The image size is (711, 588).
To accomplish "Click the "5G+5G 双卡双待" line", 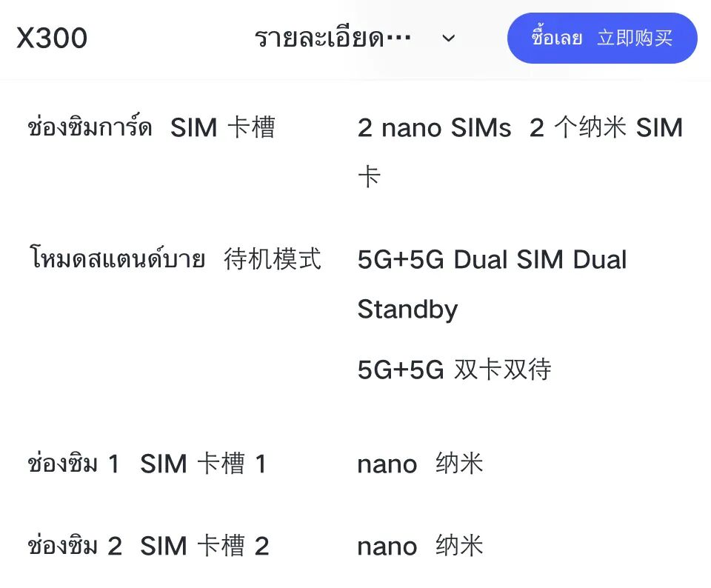I will [454, 370].
